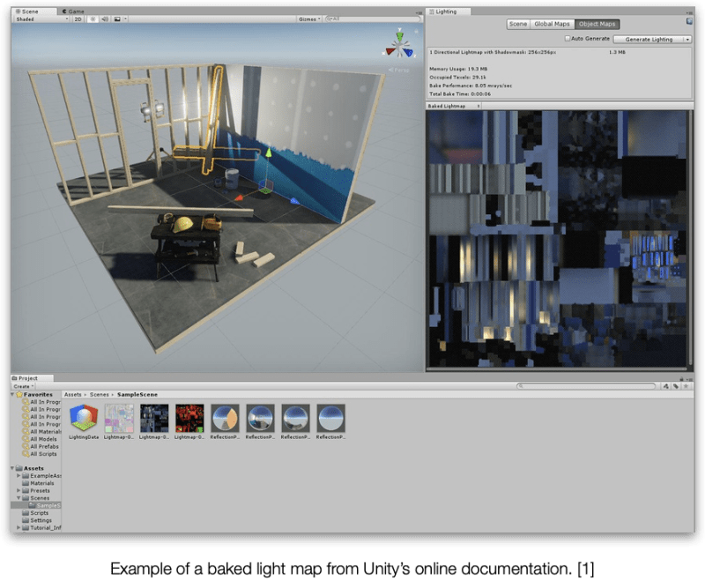Click the lightmap preview vertical scrollbar
Screen dimensions: 705x588
pyautogui.click(x=690, y=238)
